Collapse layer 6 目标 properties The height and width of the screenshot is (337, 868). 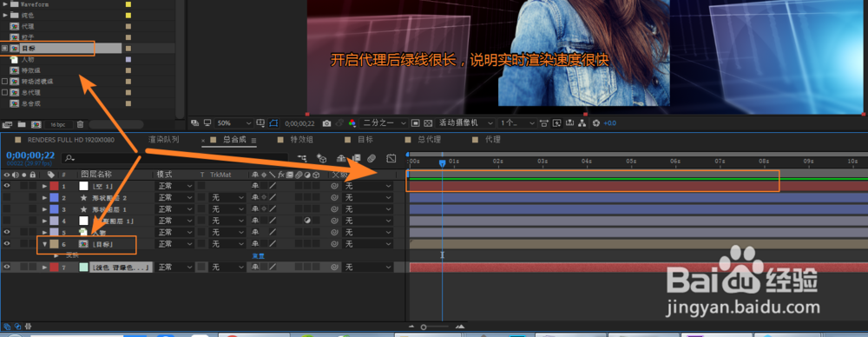click(44, 244)
